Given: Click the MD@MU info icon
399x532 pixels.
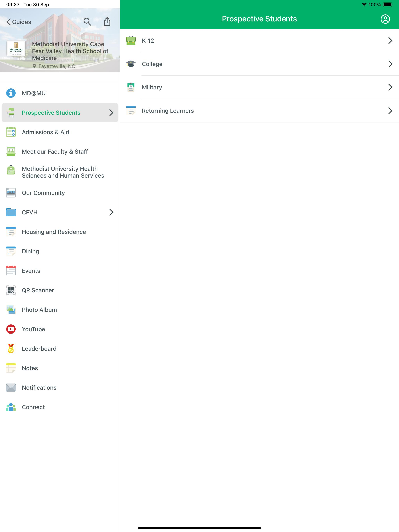Looking at the screenshot, I should click(11, 93).
